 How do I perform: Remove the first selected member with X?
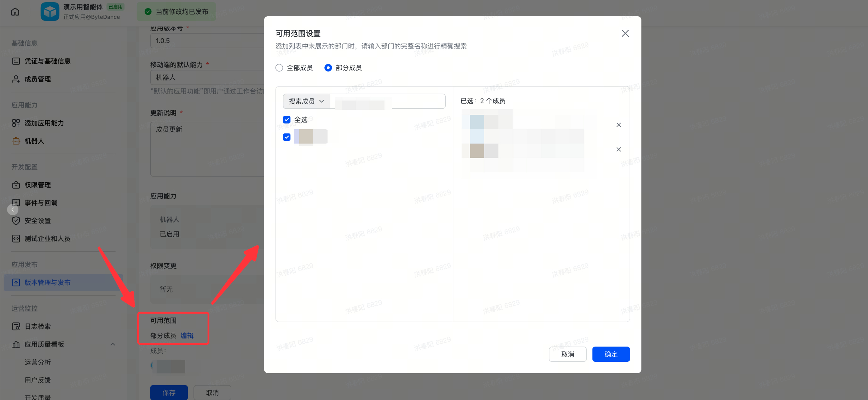(618, 125)
